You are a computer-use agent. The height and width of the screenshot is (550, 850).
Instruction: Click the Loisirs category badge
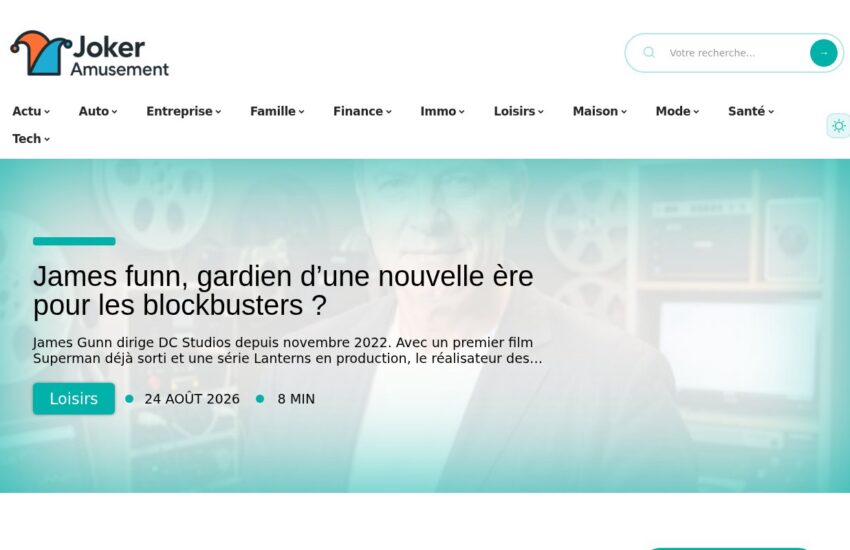74,399
